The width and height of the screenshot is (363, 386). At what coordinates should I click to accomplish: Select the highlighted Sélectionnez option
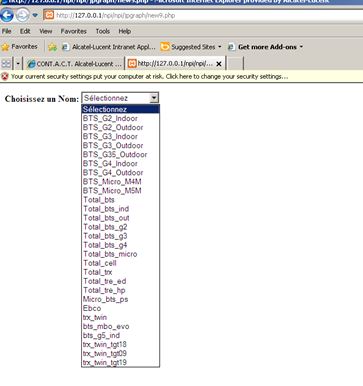click(x=121, y=109)
